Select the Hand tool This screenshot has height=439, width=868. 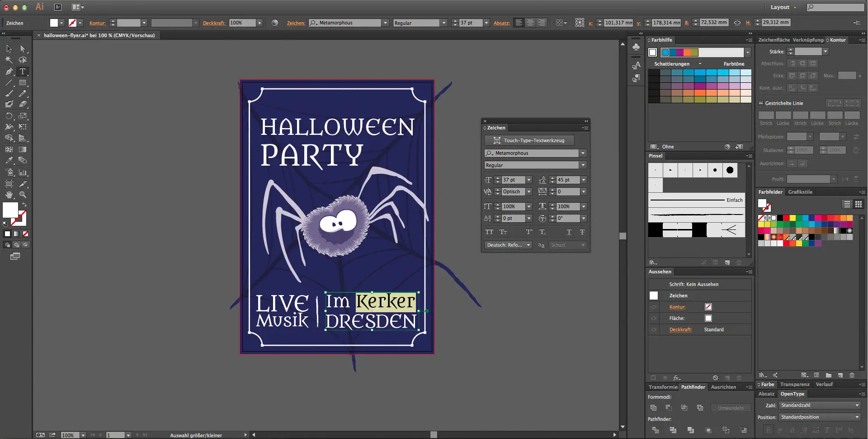pyautogui.click(x=9, y=193)
